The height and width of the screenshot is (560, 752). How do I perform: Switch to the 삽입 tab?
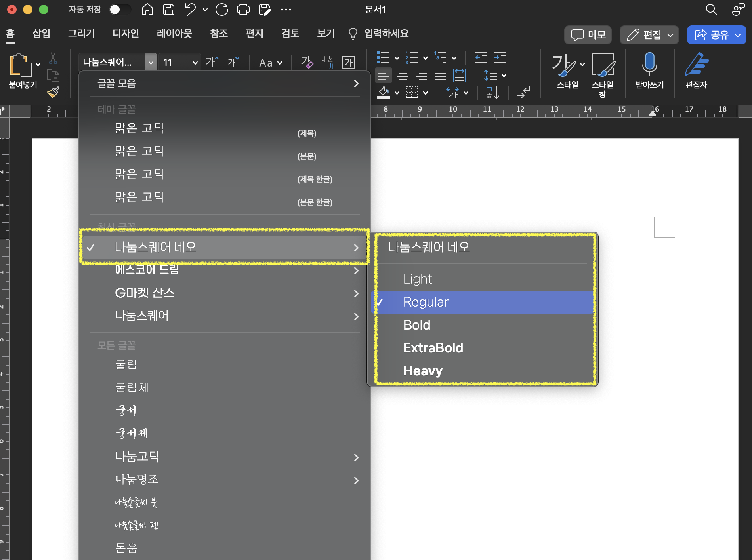pos(41,33)
